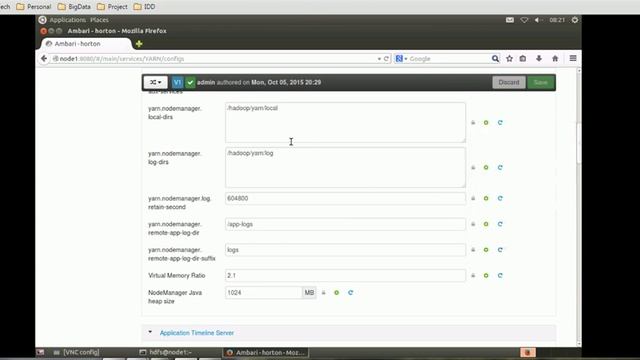Click the blue undo icon for yarn.nodemanager.log-dirs
Screen dimensions: 640x360
coord(500,167)
